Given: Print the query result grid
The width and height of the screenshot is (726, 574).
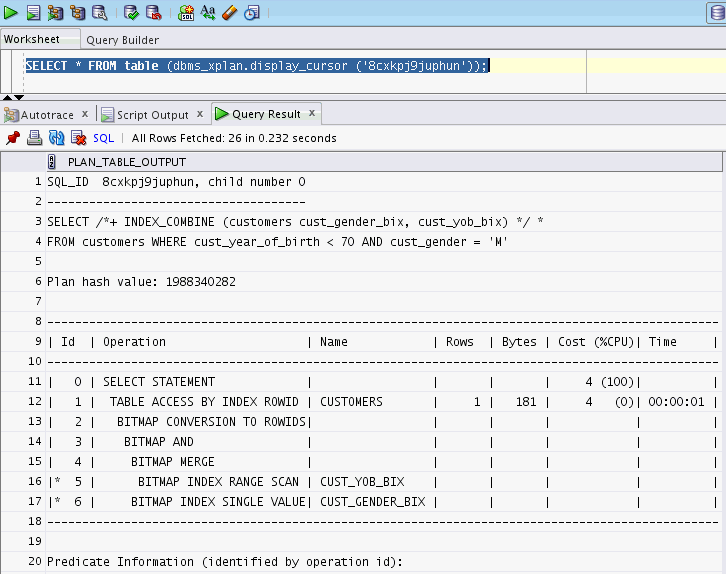Looking at the screenshot, I should (x=34, y=138).
